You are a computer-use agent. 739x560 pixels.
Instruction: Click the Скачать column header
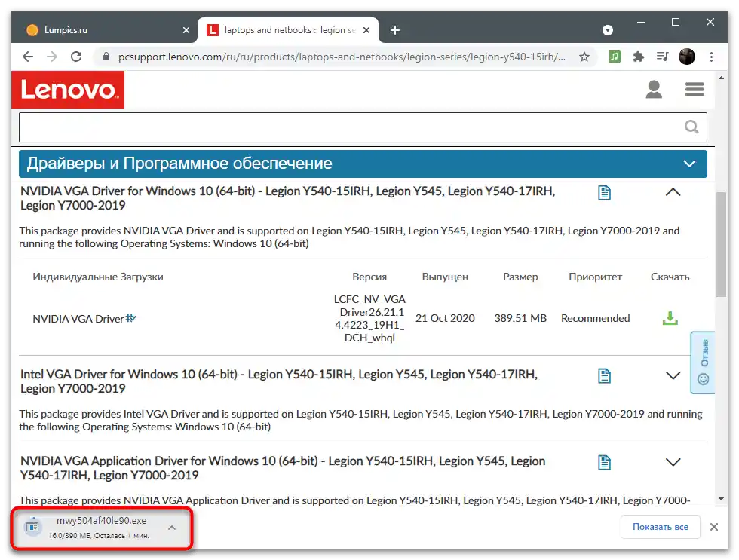click(670, 277)
